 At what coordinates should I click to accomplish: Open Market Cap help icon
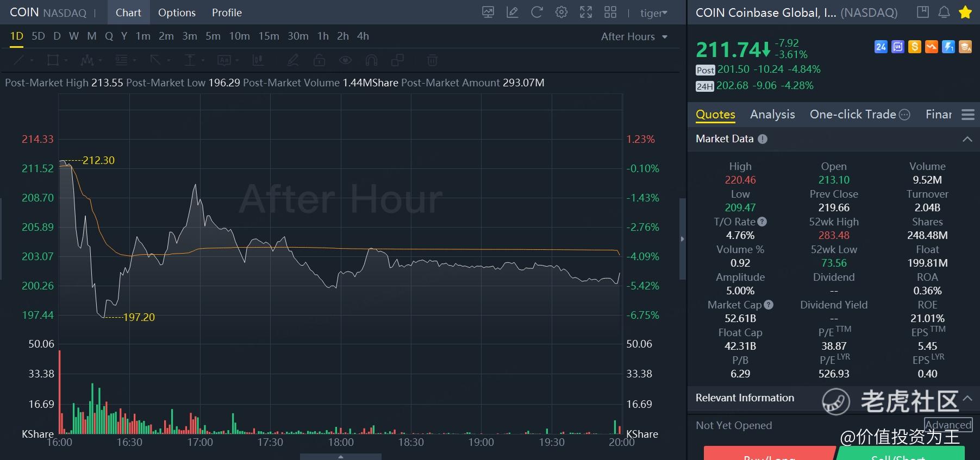[x=769, y=305]
